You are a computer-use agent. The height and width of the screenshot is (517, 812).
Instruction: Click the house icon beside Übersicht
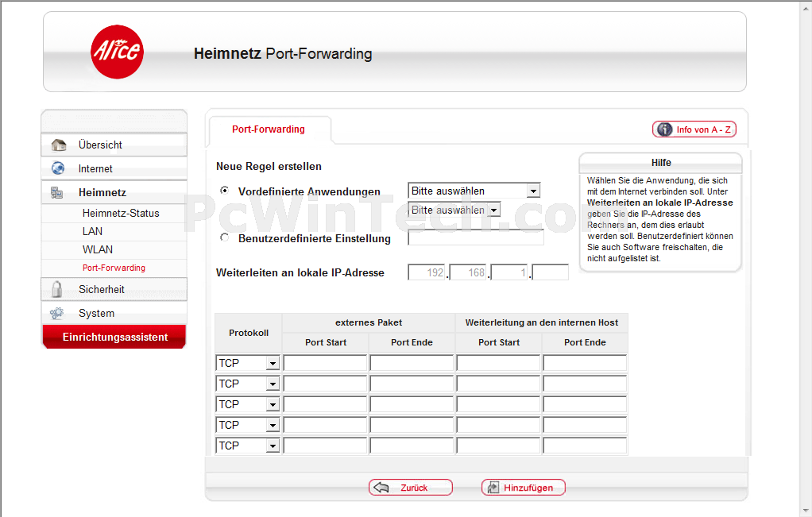(x=58, y=145)
